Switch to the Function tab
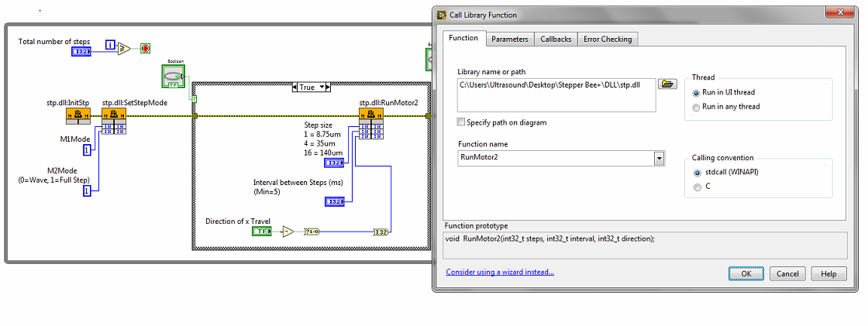Screen dimensions: 868x326 click(x=463, y=38)
